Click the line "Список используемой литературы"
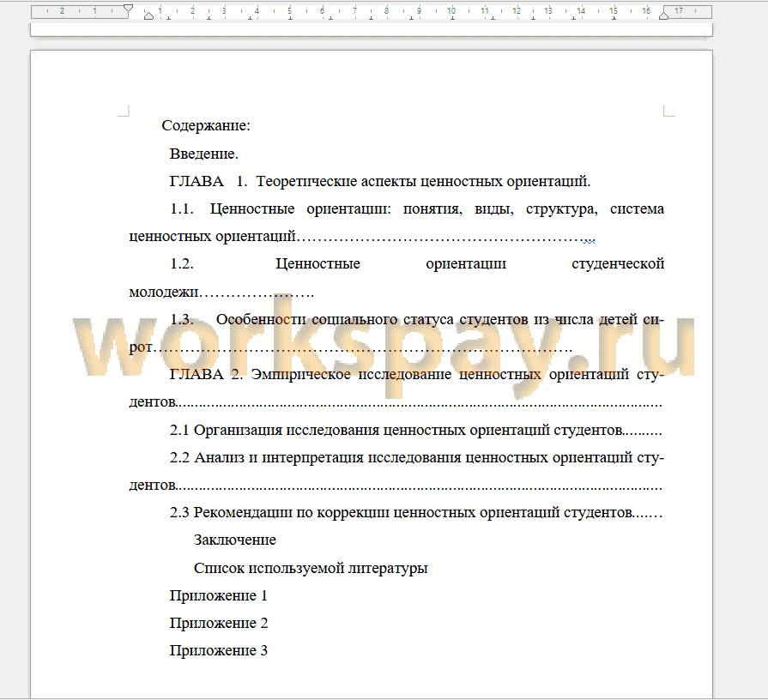 tap(311, 568)
